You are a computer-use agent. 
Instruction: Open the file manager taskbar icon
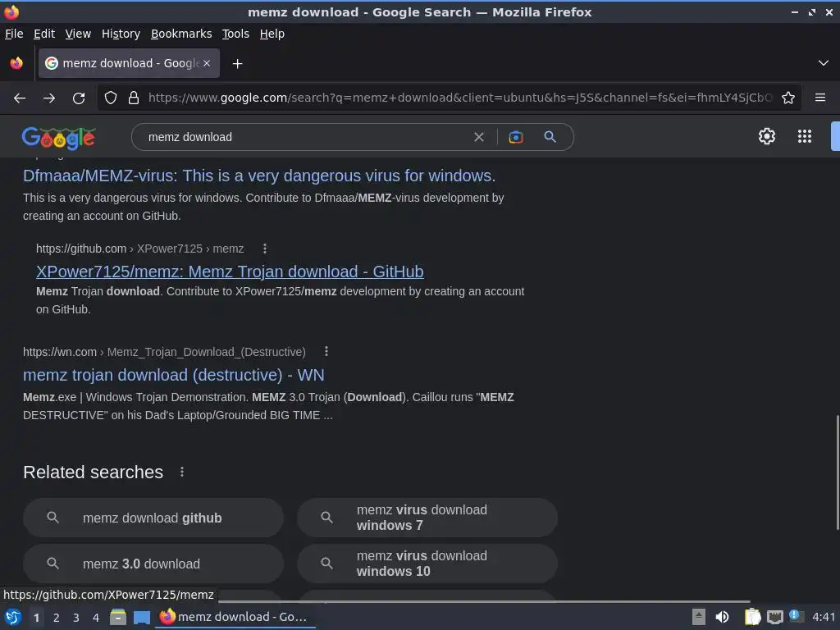(x=118, y=618)
